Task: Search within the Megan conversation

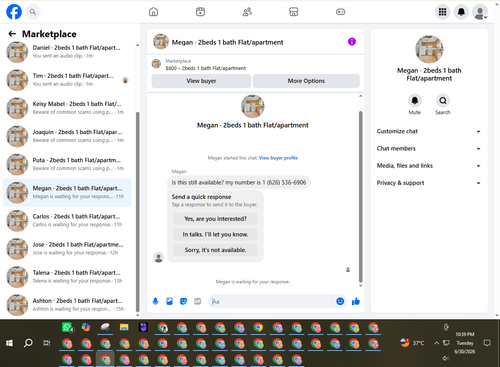Action: [x=443, y=100]
